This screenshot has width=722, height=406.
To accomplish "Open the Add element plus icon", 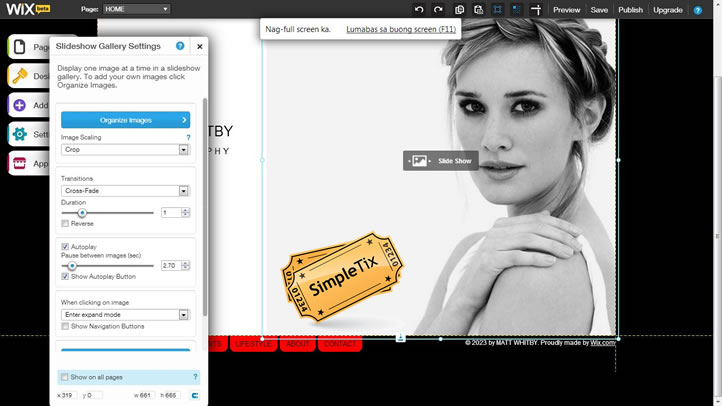I will pos(19,105).
